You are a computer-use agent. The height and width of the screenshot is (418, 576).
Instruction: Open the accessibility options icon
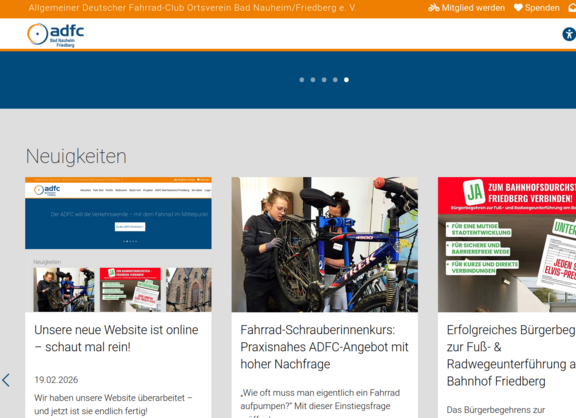pyautogui.click(x=569, y=34)
